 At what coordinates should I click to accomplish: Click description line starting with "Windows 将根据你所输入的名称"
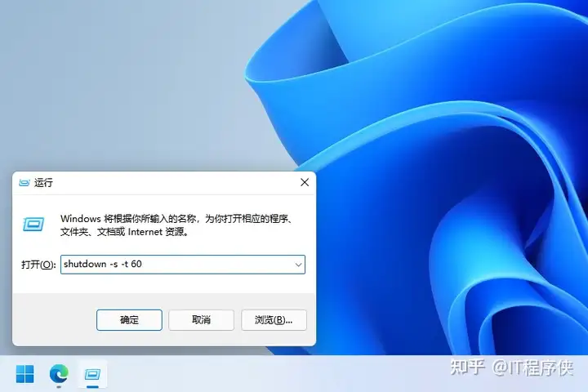(x=177, y=219)
